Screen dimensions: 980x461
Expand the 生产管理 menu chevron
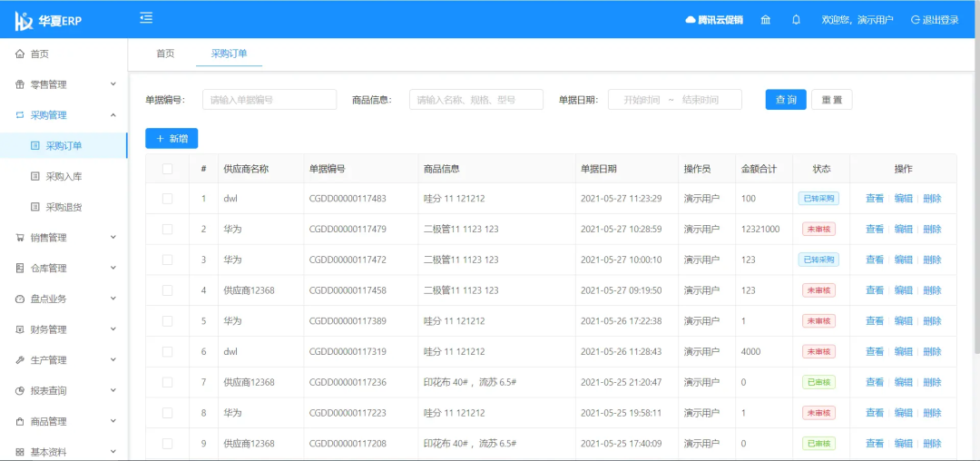click(x=113, y=359)
